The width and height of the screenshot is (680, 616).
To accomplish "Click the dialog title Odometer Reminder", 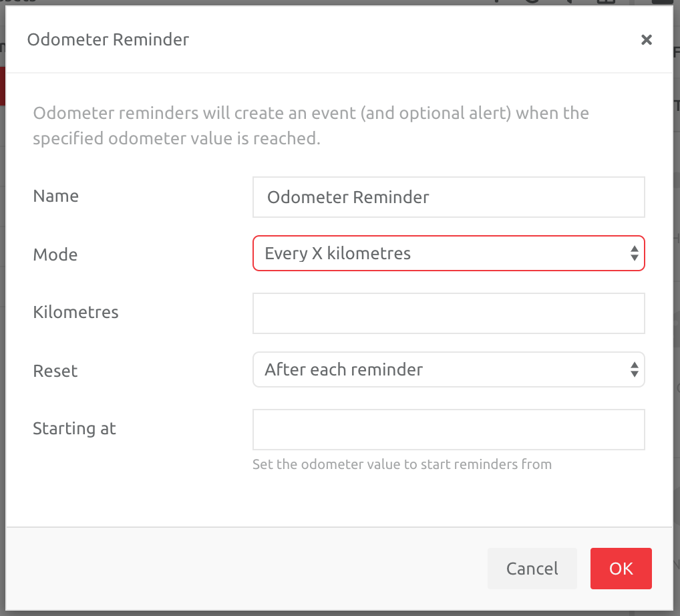I will 108,39.
